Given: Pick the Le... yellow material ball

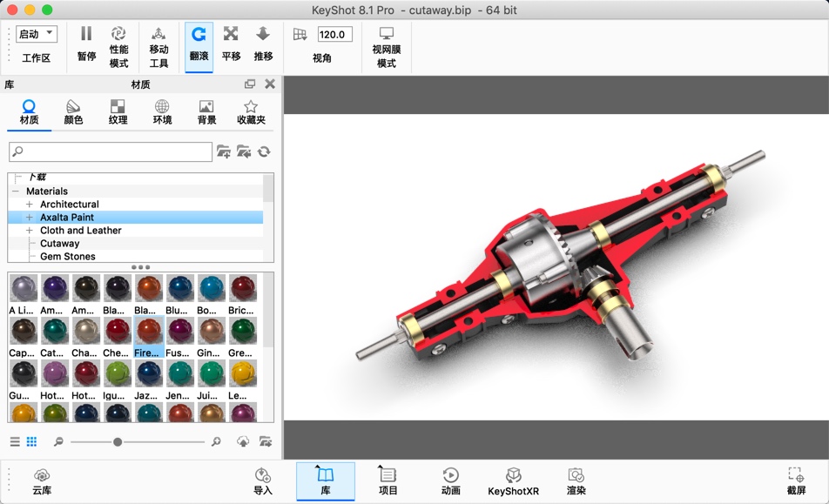Looking at the screenshot, I should (242, 380).
